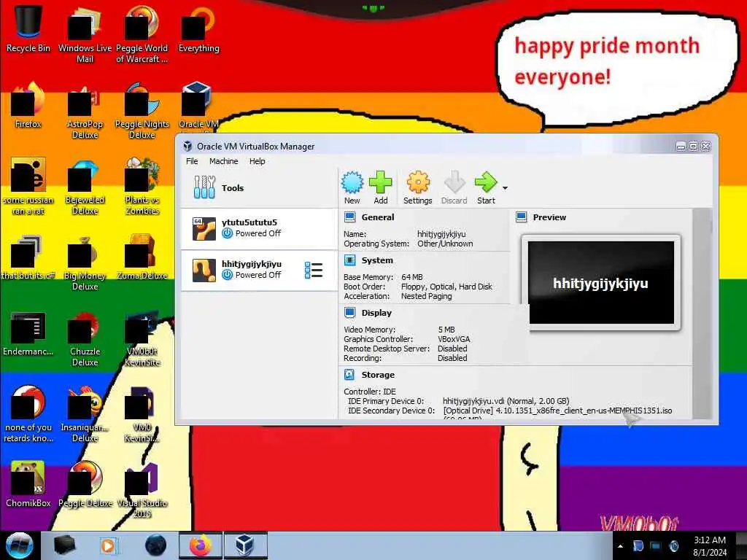Open machine Settings gear icon
Image resolution: width=747 pixels, height=560 pixels.
[x=418, y=187]
